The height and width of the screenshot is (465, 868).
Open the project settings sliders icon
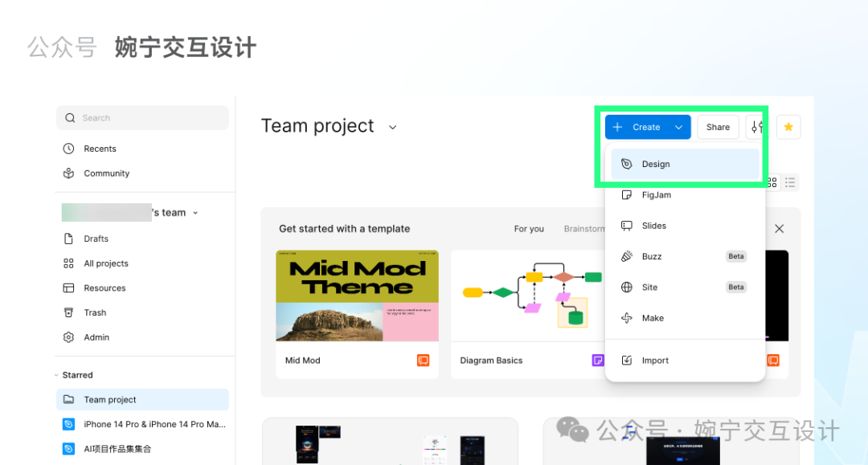(x=757, y=127)
